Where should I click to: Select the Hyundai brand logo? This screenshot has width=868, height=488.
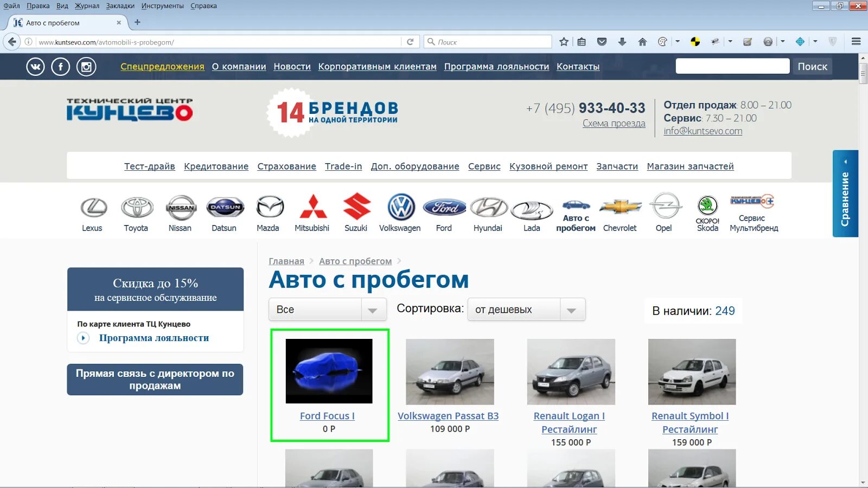click(x=488, y=208)
